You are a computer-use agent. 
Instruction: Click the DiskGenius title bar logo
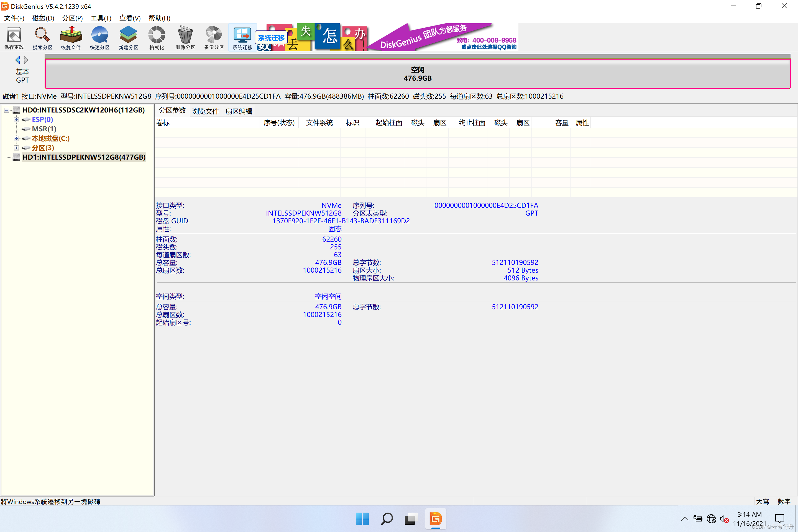(5, 6)
